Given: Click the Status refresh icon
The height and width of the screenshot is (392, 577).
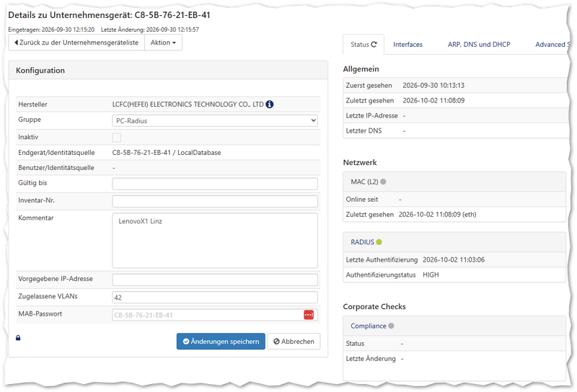Looking at the screenshot, I should click(374, 44).
